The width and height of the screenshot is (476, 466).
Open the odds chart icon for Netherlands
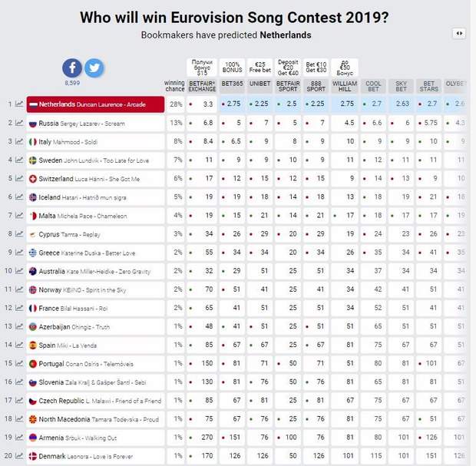point(19,104)
